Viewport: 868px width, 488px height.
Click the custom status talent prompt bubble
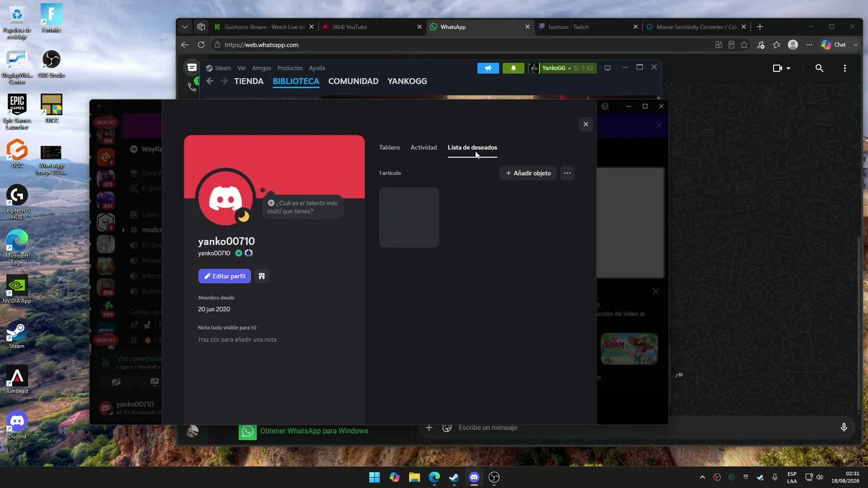coord(302,207)
